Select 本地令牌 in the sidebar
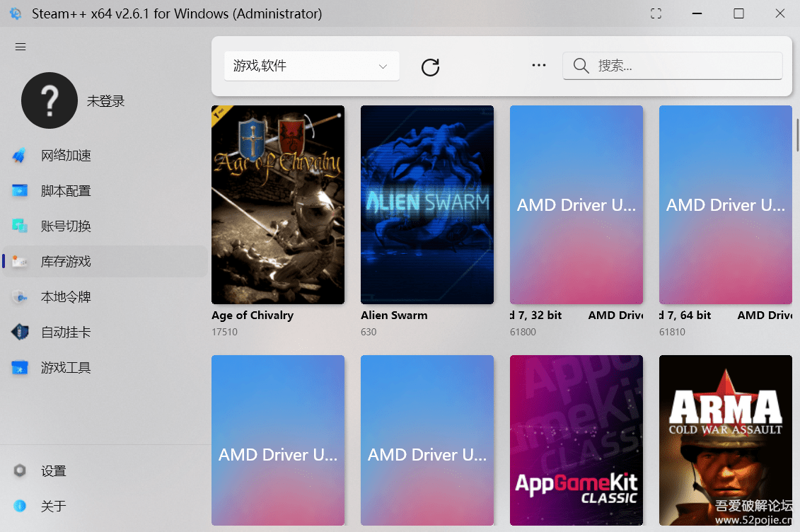800x532 pixels. coord(105,297)
